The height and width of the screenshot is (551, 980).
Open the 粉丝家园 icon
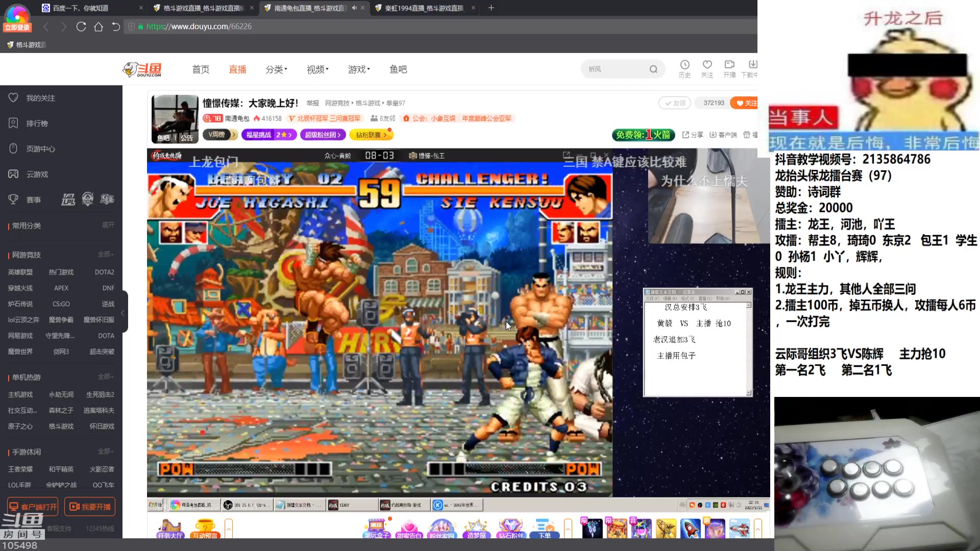click(x=442, y=529)
